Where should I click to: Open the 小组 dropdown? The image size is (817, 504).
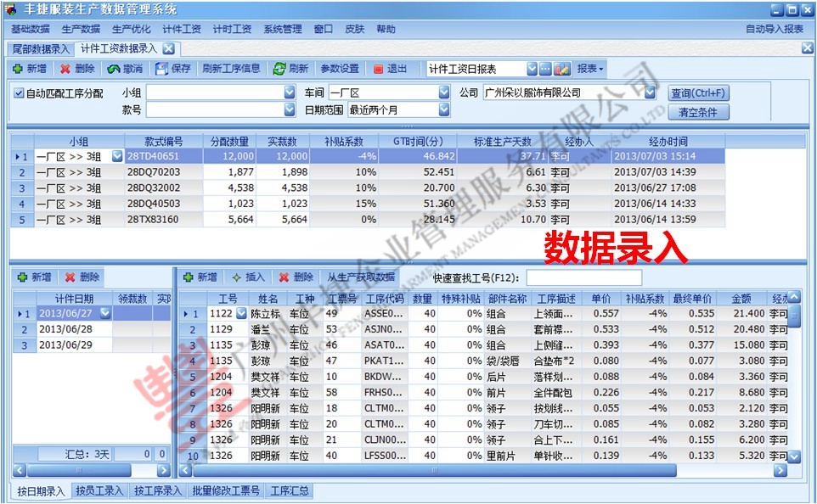click(290, 92)
